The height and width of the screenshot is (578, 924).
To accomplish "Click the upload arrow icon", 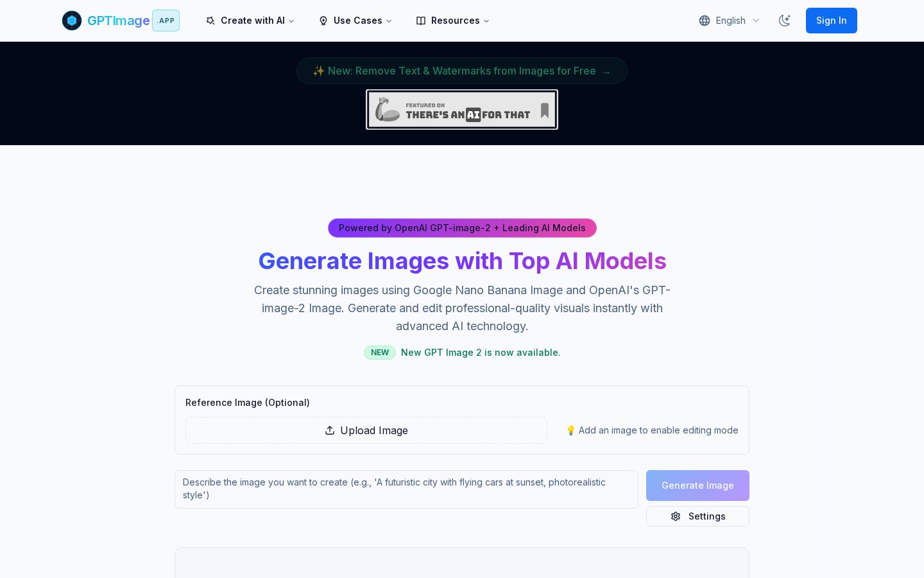I will pyautogui.click(x=330, y=430).
